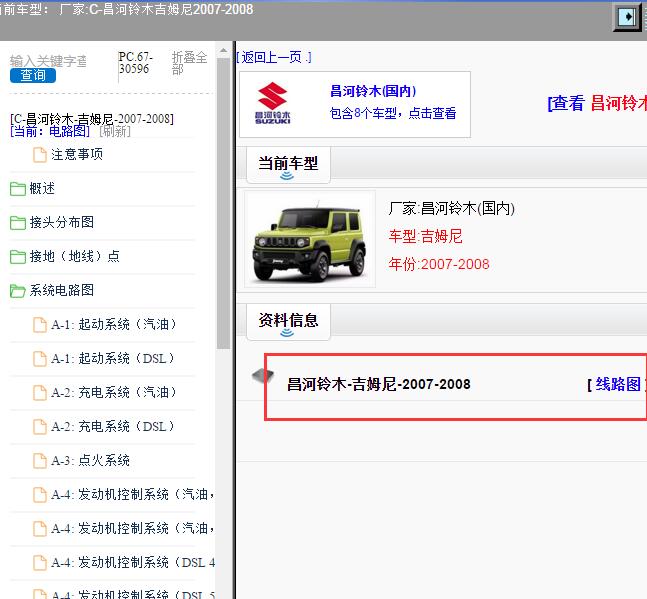Click the diamond bullet icon beside 昌河铃木-吉姆尼-2007-2008
The height and width of the screenshot is (599, 647).
(262, 375)
